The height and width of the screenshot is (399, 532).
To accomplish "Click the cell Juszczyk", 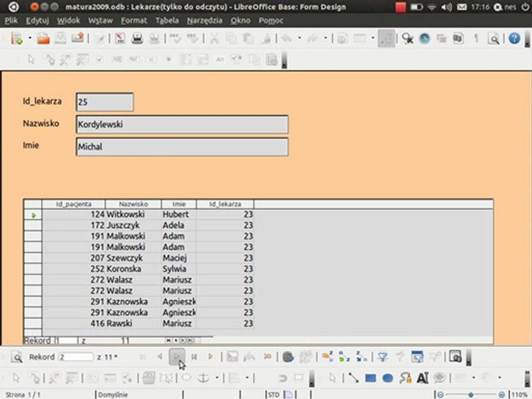I will point(134,226).
